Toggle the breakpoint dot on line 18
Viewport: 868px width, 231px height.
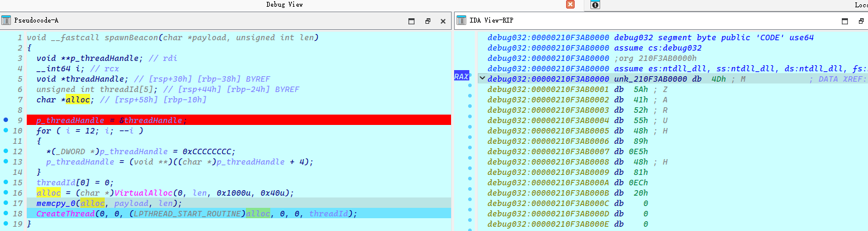(5, 213)
